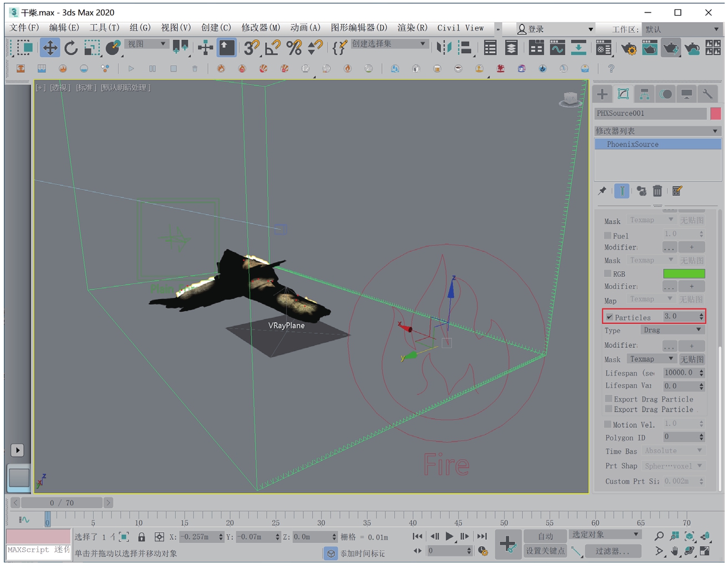The width and height of the screenshot is (728, 568).
Task: Open the Create tab in command panel
Action: [x=602, y=94]
